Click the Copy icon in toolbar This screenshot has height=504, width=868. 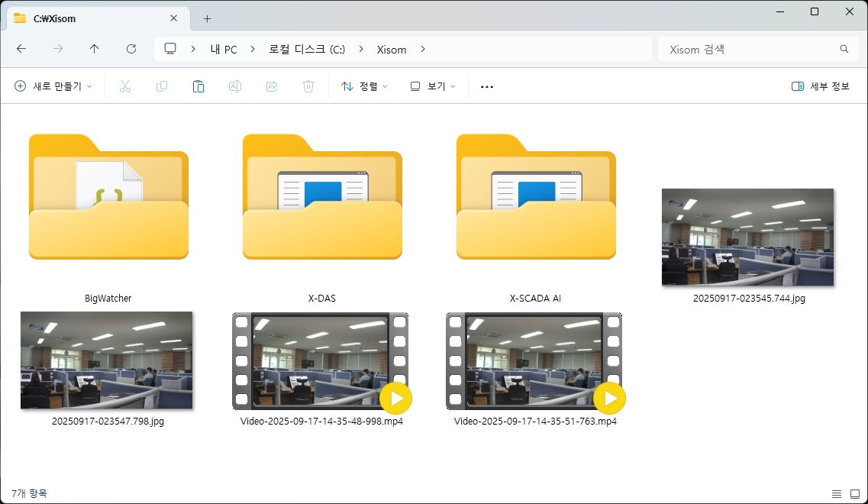162,86
